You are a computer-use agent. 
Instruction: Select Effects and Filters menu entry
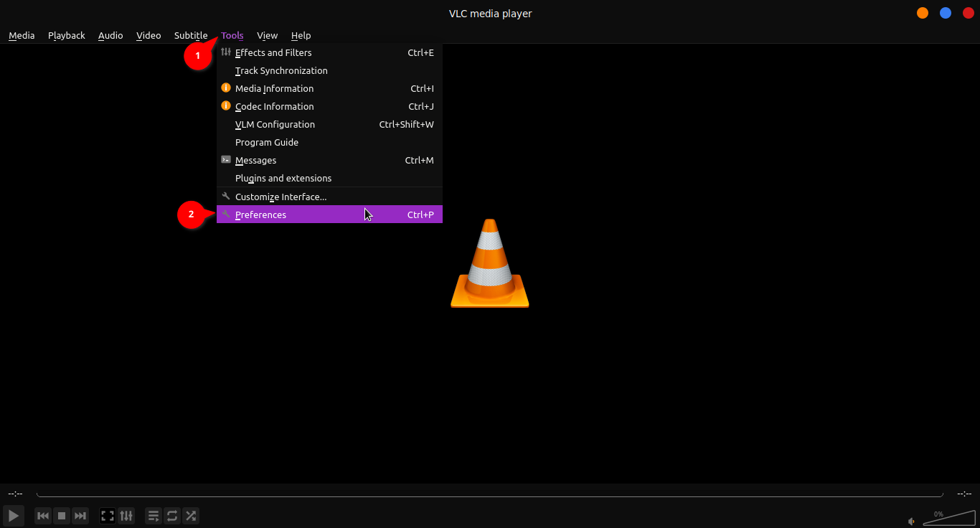[x=273, y=52]
